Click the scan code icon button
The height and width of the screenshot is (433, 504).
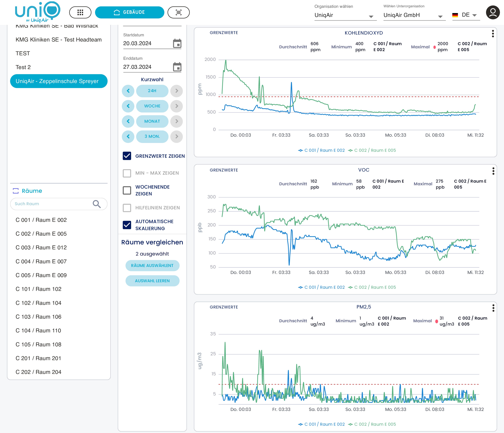click(178, 12)
